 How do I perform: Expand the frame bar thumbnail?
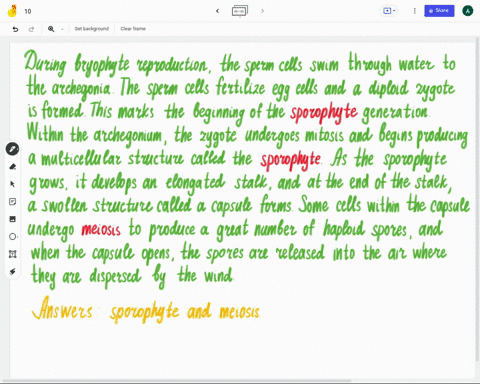coord(240,11)
